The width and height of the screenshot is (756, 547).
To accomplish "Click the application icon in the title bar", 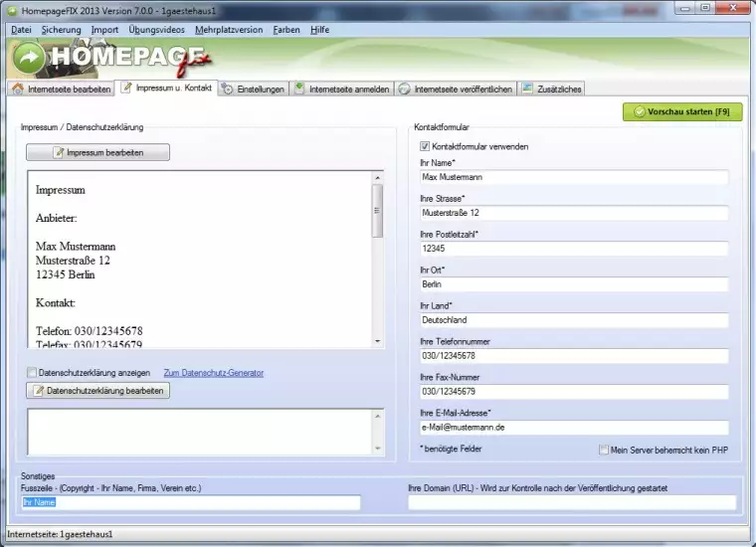I will [12, 11].
